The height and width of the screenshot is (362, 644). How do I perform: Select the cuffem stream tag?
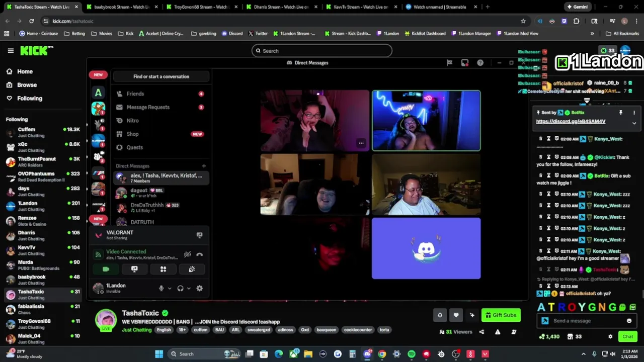point(201,330)
